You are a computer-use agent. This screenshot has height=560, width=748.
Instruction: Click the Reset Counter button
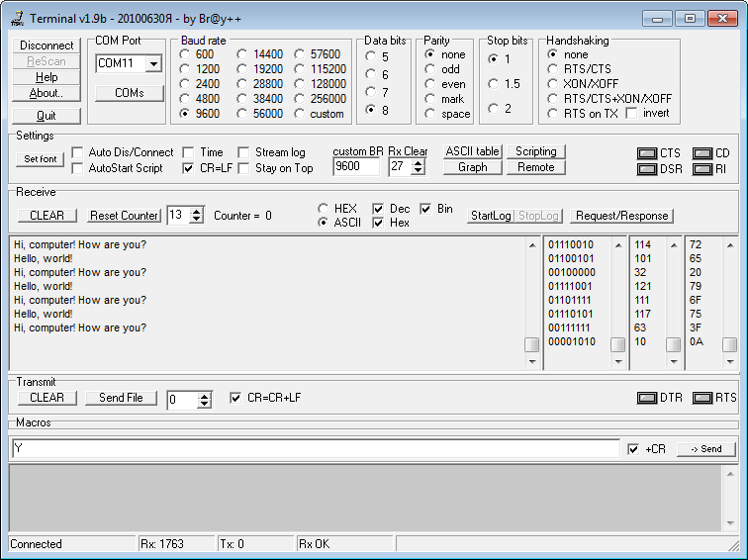(124, 216)
